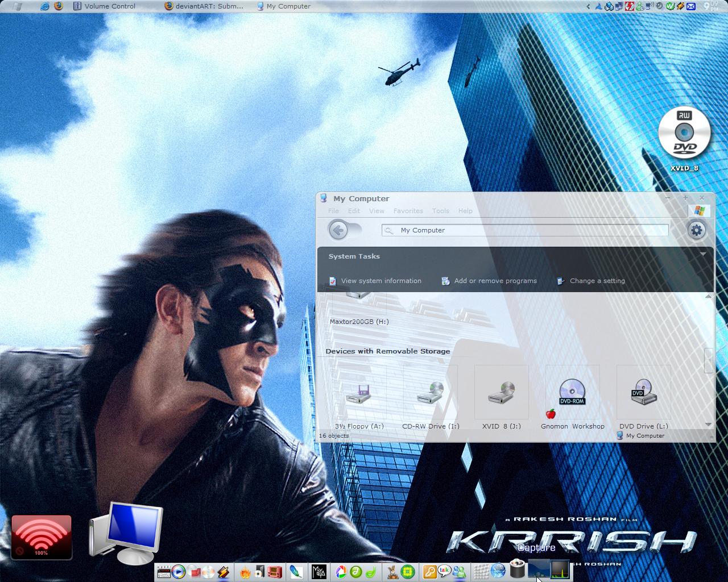Image resolution: width=728 pixels, height=582 pixels.
Task: Collapse the System Tasks panel arrow
Action: tap(703, 255)
